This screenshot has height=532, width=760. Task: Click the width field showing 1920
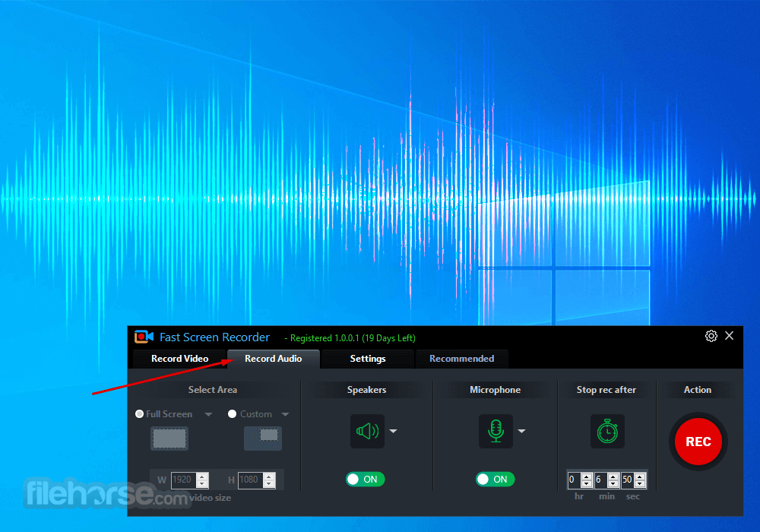(x=183, y=480)
